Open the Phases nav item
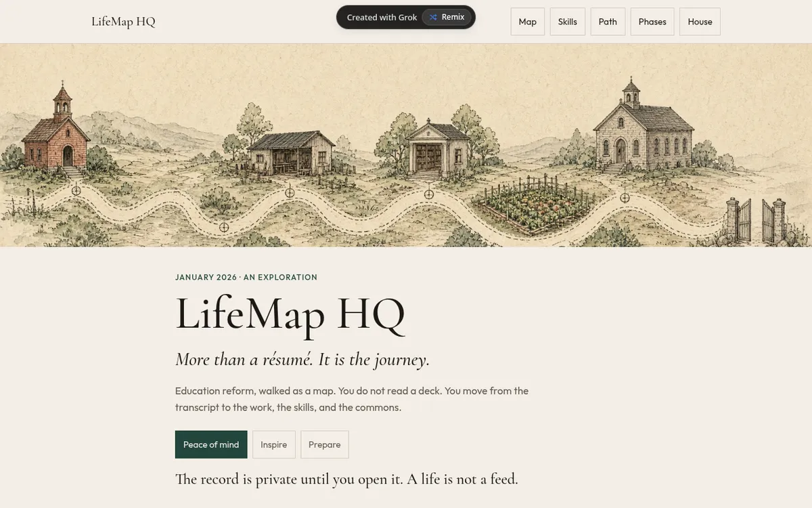This screenshot has width=812, height=508. [x=652, y=22]
